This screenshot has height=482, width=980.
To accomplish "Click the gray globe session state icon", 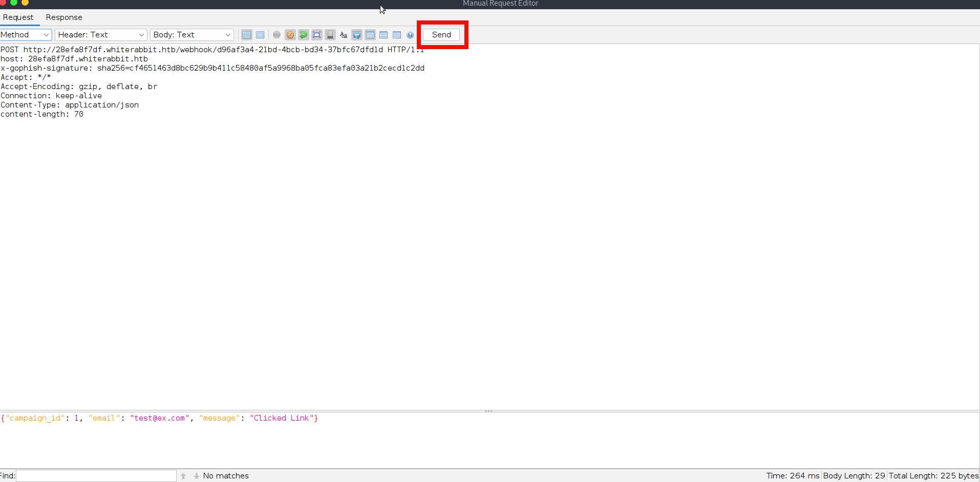I will click(x=276, y=35).
